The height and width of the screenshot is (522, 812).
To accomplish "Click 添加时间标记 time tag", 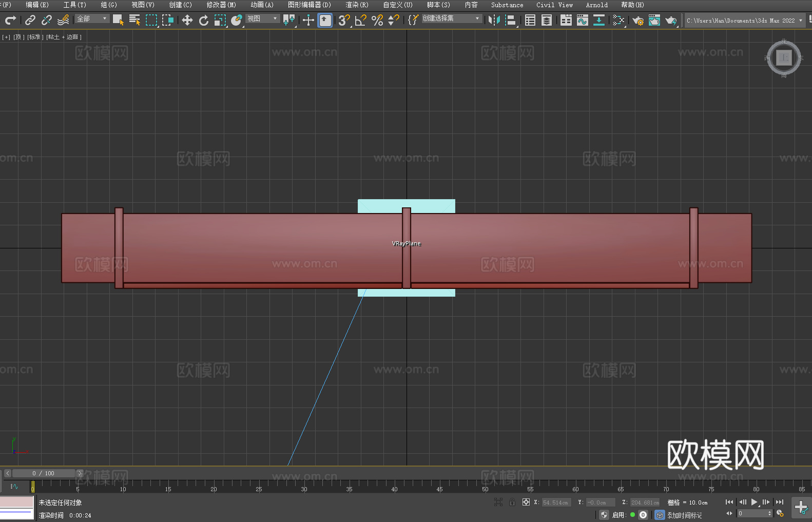I will coord(685,515).
